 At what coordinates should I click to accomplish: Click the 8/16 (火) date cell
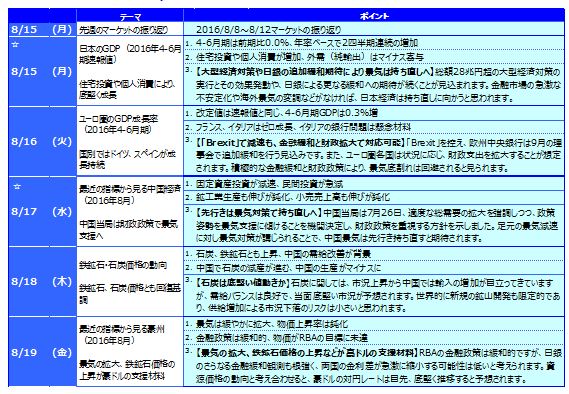tap(42, 141)
